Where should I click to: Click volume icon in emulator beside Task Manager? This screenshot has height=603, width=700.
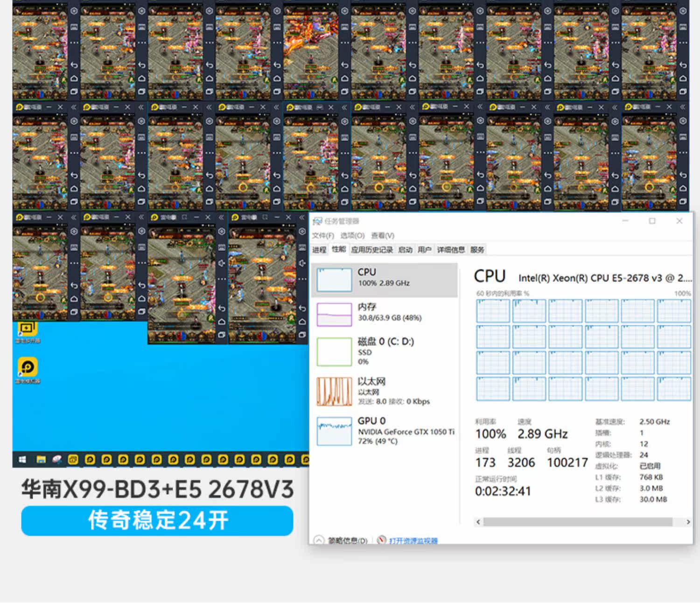pos(302,263)
